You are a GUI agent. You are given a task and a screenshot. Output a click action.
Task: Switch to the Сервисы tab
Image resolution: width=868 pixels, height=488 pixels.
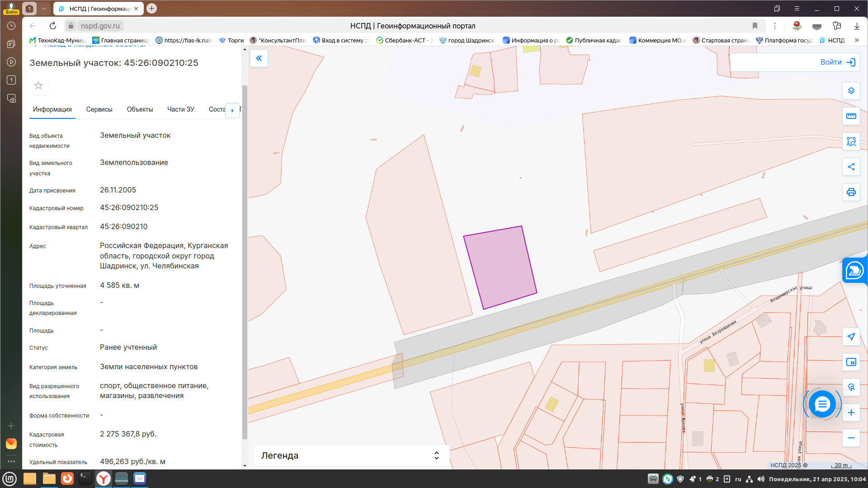(99, 109)
